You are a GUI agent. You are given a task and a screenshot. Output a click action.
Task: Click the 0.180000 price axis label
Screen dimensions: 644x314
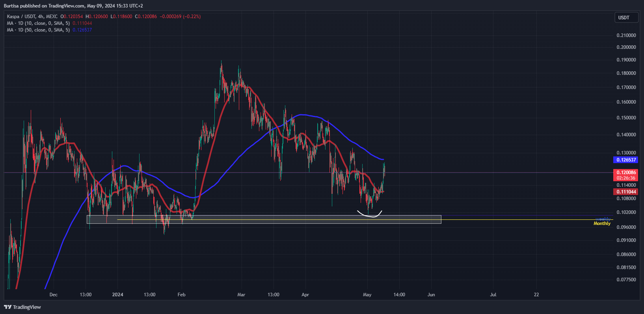click(626, 73)
